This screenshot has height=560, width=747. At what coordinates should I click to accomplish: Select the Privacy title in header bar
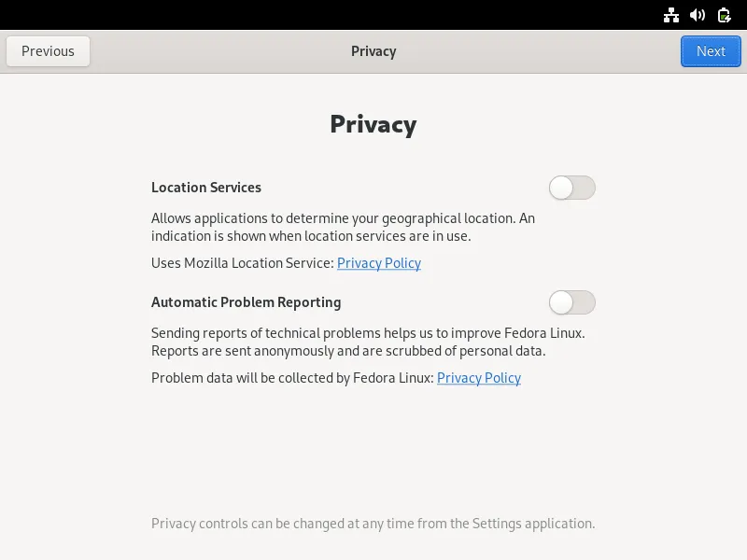point(373,51)
